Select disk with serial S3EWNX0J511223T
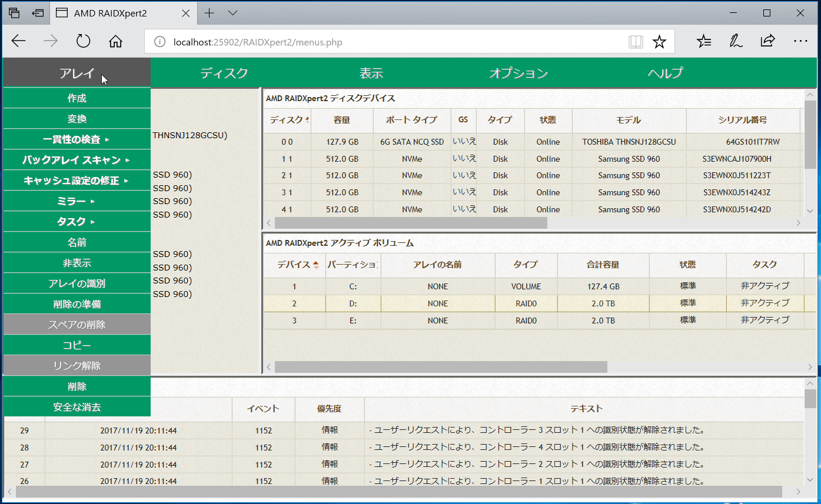821x504 pixels. point(532,175)
